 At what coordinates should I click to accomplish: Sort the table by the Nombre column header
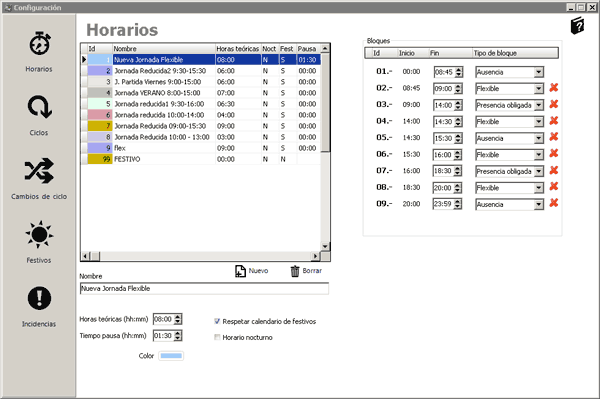click(x=164, y=49)
